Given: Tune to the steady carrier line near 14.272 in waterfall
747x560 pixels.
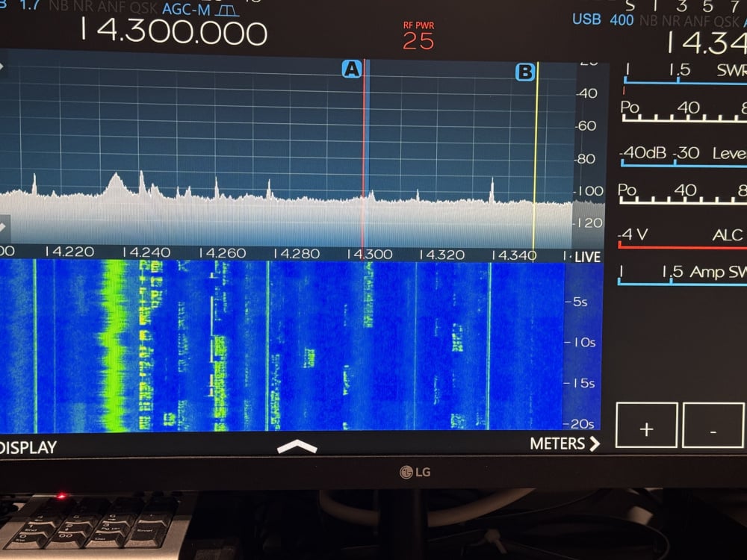Looking at the screenshot, I should point(267,345).
